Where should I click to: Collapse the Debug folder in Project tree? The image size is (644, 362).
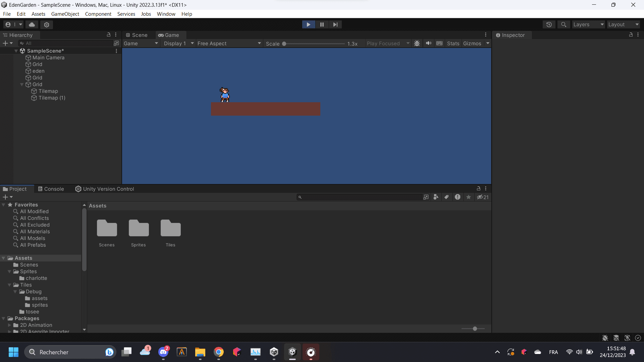point(15,292)
